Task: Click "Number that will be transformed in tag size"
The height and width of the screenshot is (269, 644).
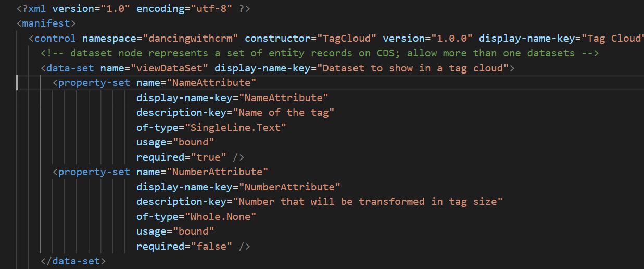Action: (368, 202)
